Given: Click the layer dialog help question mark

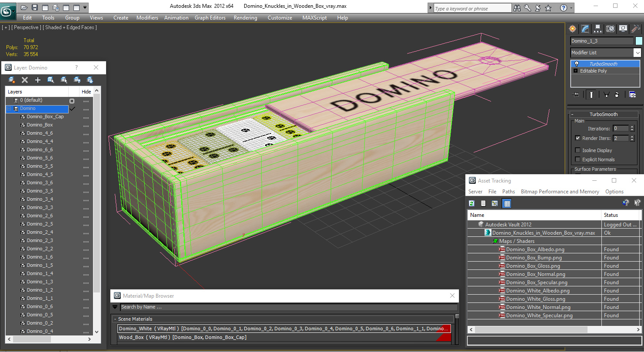Looking at the screenshot, I should (76, 67).
